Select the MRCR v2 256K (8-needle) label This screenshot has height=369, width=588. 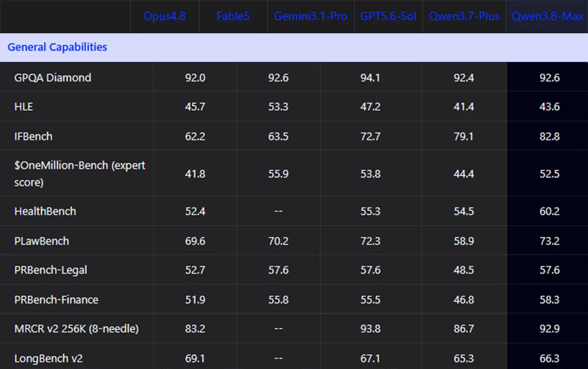(x=76, y=329)
